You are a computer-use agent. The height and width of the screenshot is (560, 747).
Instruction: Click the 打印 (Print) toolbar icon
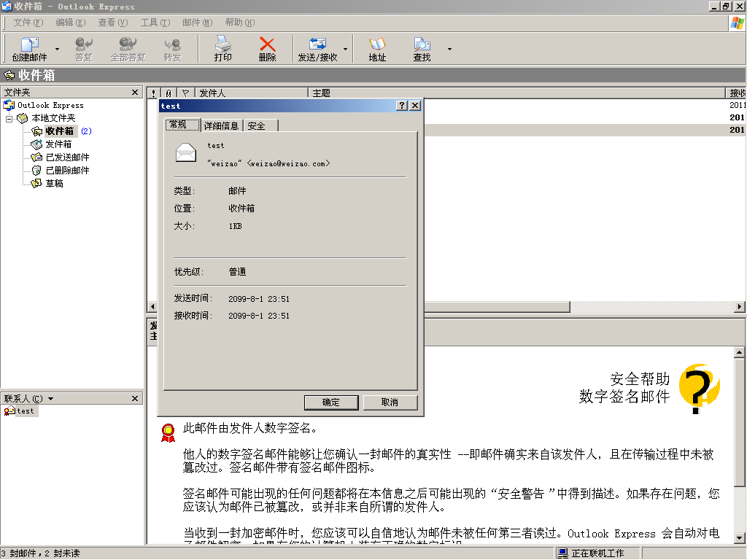[x=222, y=49]
